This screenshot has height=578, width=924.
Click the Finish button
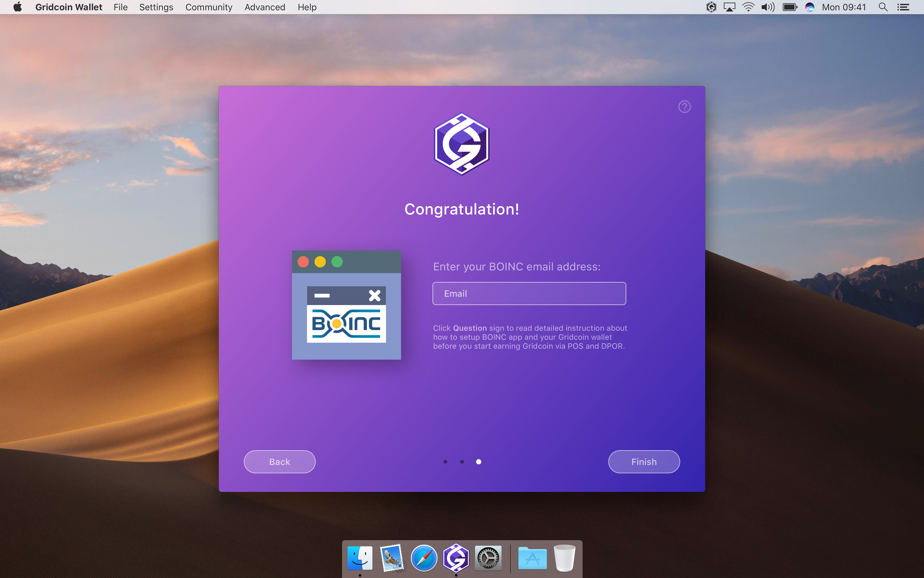tap(644, 462)
